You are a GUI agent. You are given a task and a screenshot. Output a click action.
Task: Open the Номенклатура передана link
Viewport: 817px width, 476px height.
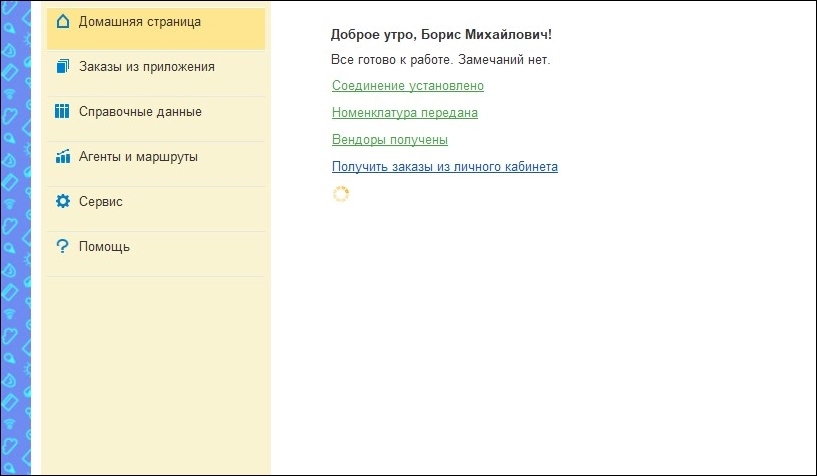click(x=404, y=112)
